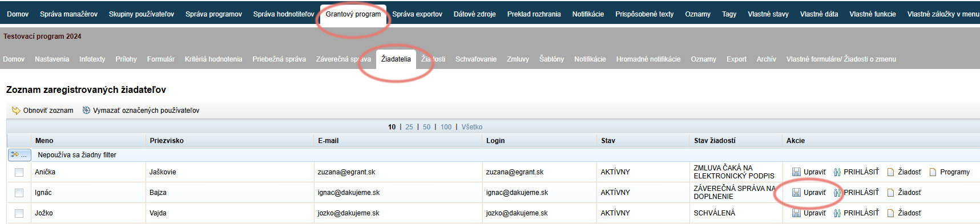The image size is (980, 224).
Task: Click the Upraviť save icon for Ignác
Action: pyautogui.click(x=796, y=193)
